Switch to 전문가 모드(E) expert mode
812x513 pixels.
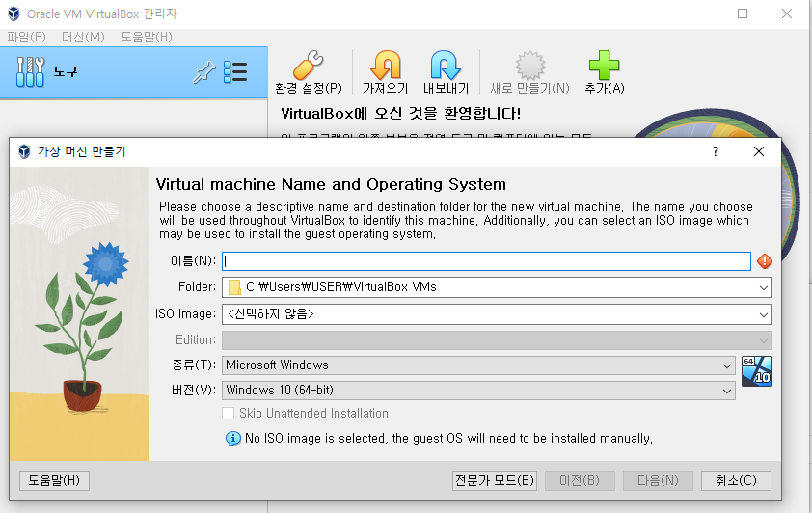(495, 480)
